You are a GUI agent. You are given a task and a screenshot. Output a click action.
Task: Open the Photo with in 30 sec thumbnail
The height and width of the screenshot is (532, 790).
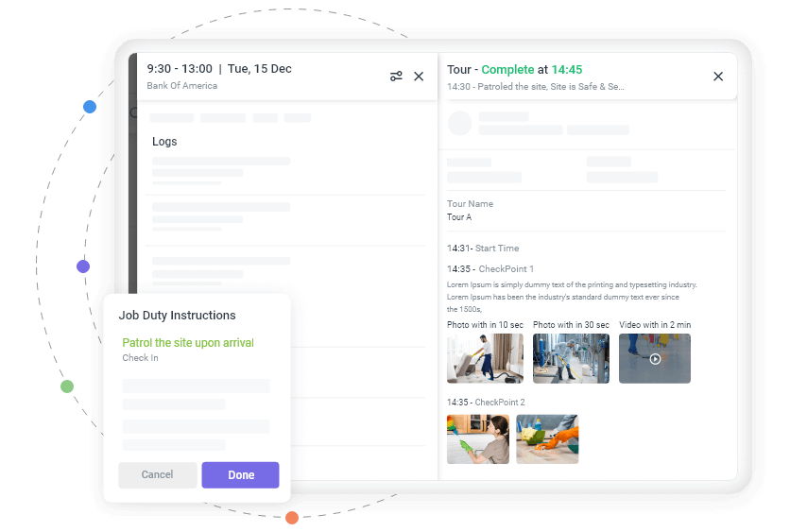tap(571, 359)
